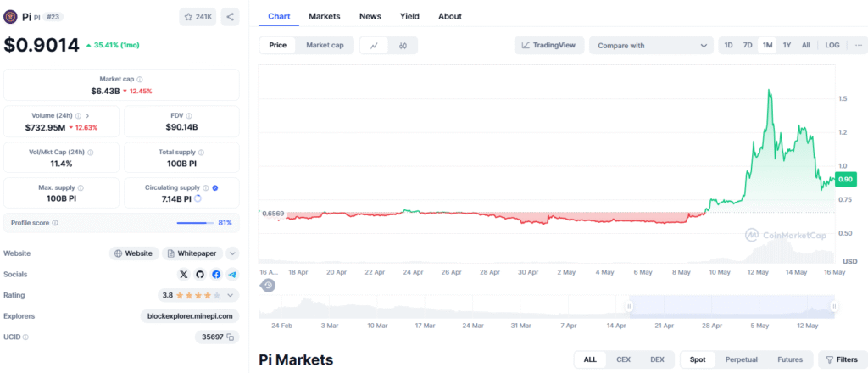This screenshot has width=868, height=373.
Task: Open Volume (24h) arrow link
Action: (87, 116)
